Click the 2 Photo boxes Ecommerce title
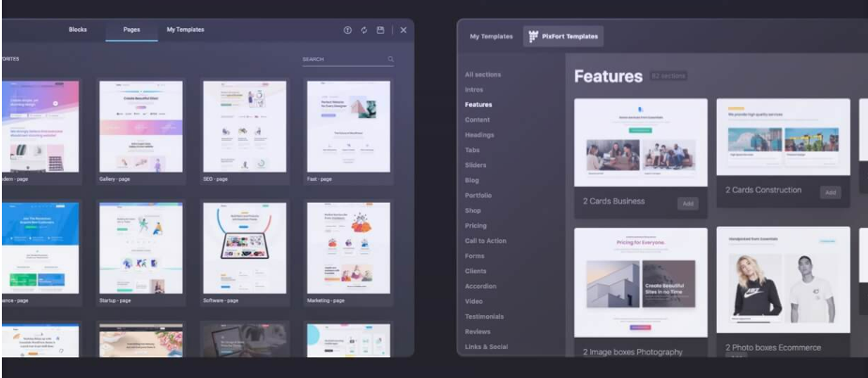868x378 pixels. pyautogui.click(x=773, y=348)
